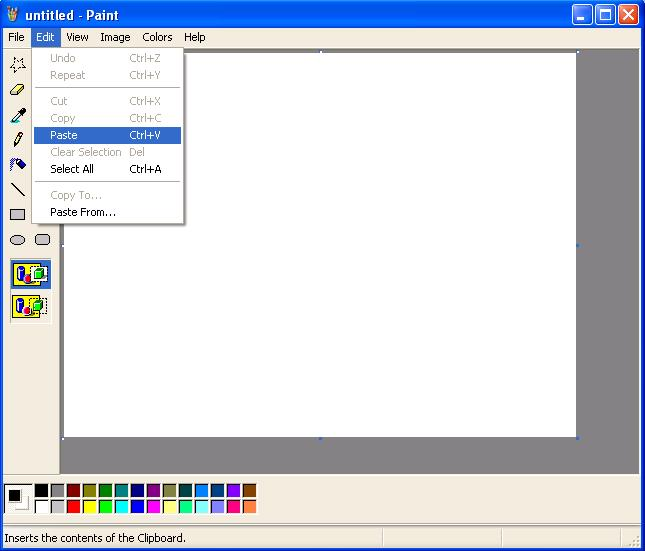Image resolution: width=645 pixels, height=551 pixels.
Task: Click the greyed-out Undo entry
Action: [107, 58]
